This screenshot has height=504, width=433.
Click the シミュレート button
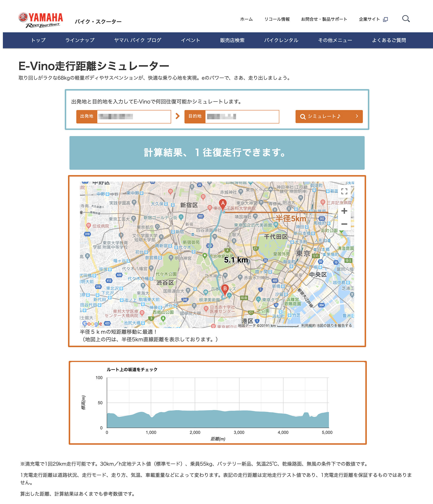pyautogui.click(x=329, y=117)
